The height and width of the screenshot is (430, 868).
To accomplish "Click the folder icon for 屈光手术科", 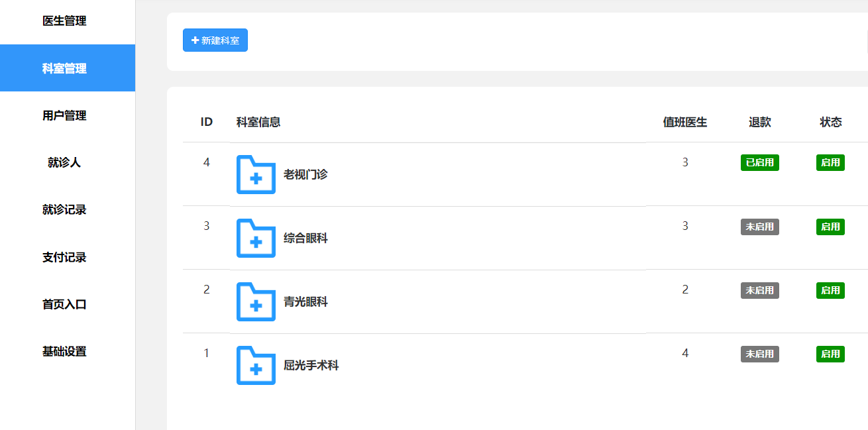I will 256,365.
